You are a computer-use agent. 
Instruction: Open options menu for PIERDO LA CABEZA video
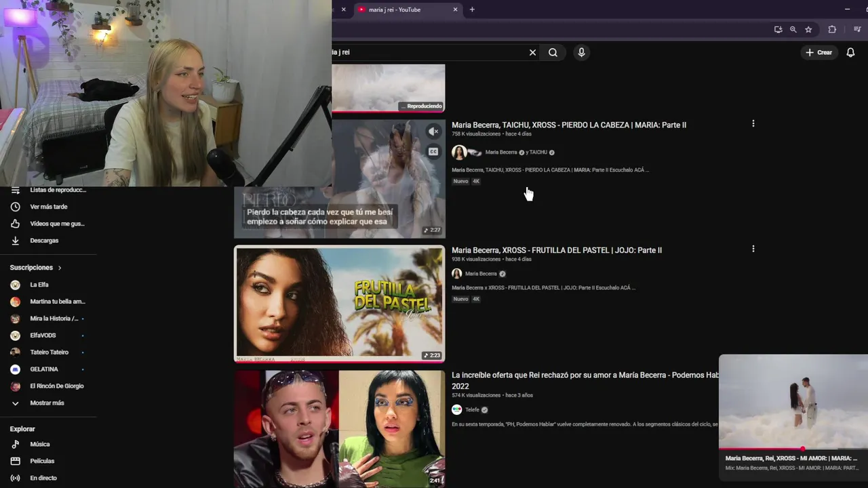pos(753,124)
